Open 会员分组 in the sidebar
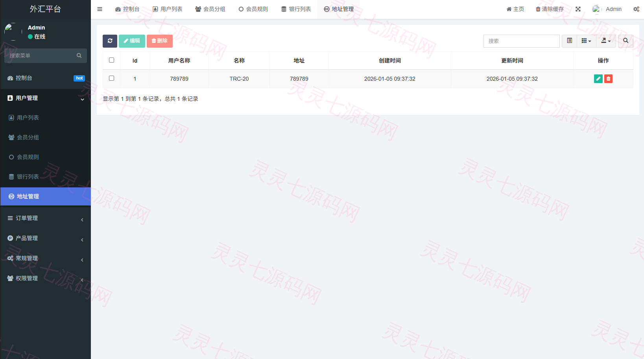The height and width of the screenshot is (359, 644). pyautogui.click(x=46, y=137)
